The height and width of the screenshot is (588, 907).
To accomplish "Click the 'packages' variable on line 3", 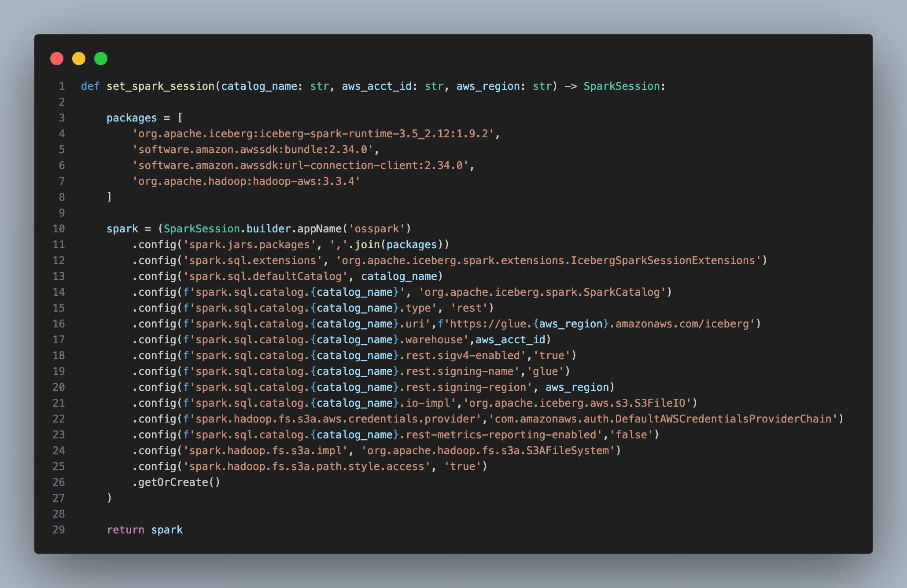I will pyautogui.click(x=132, y=118).
